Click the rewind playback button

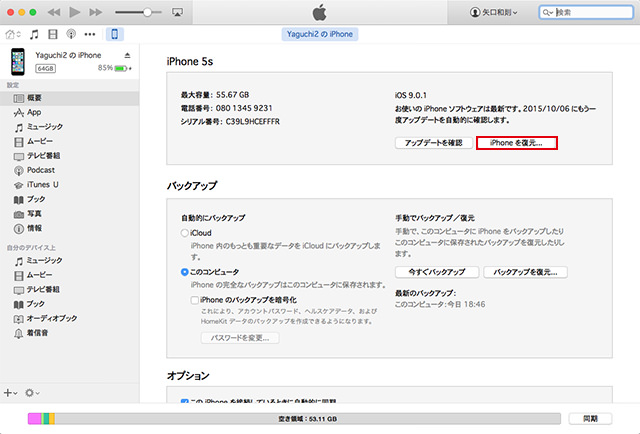[x=54, y=12]
